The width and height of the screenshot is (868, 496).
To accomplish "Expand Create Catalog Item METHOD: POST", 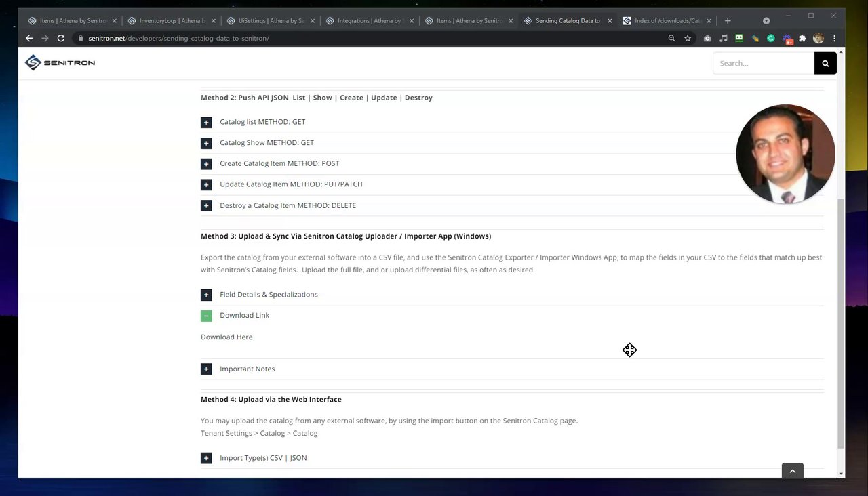I will click(x=512, y=164).
